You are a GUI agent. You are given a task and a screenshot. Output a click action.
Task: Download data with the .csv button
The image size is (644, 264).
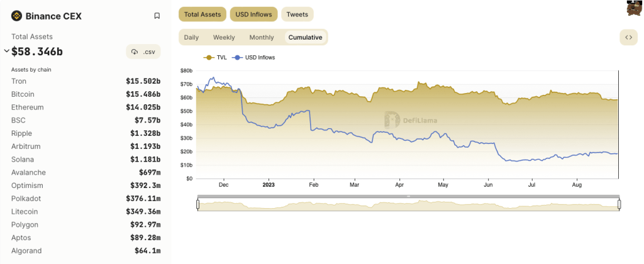point(143,52)
